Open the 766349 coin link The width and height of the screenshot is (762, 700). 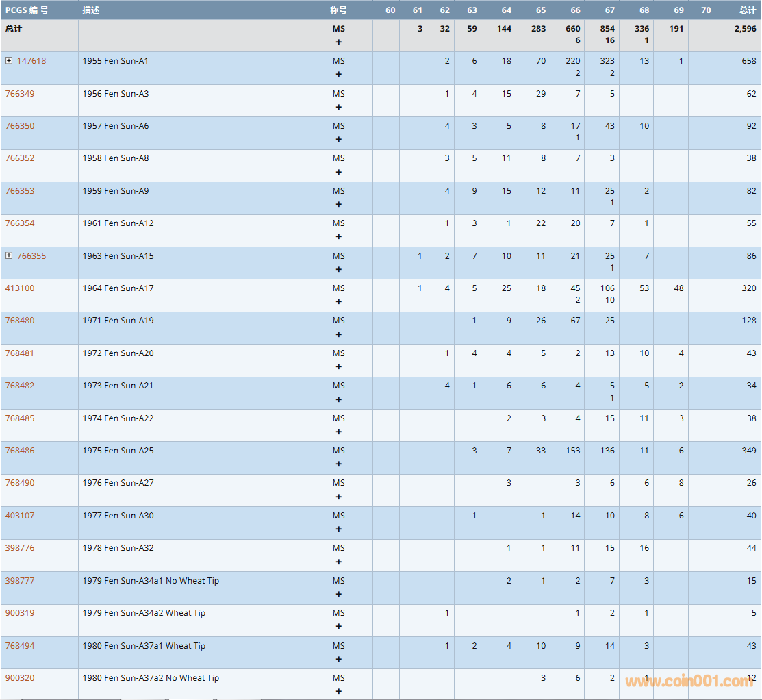pyautogui.click(x=20, y=94)
